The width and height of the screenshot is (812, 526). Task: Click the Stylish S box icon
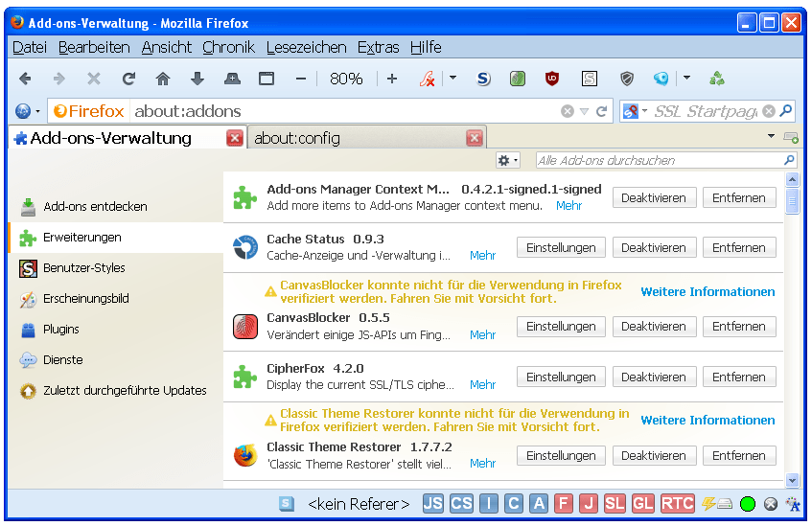click(x=590, y=79)
